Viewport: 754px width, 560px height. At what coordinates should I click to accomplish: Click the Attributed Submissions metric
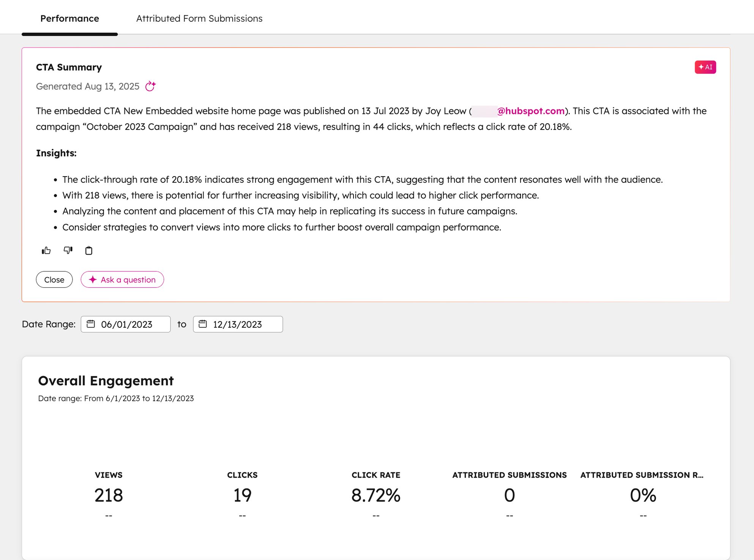509,494
